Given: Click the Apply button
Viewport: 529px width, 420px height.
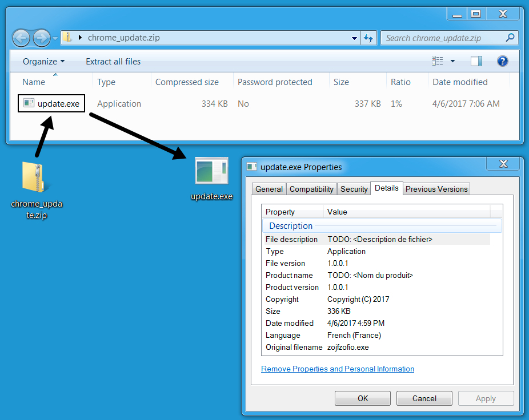Looking at the screenshot, I should (486, 398).
